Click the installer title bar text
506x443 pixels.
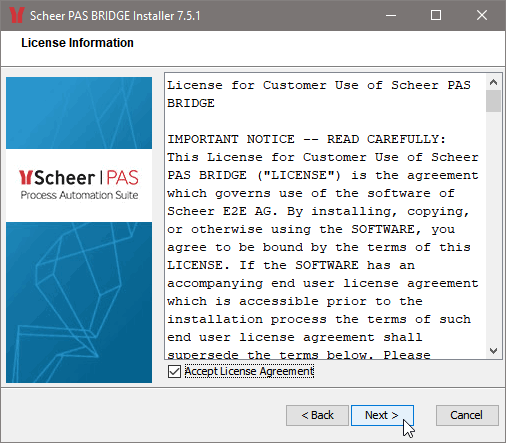[x=115, y=16]
